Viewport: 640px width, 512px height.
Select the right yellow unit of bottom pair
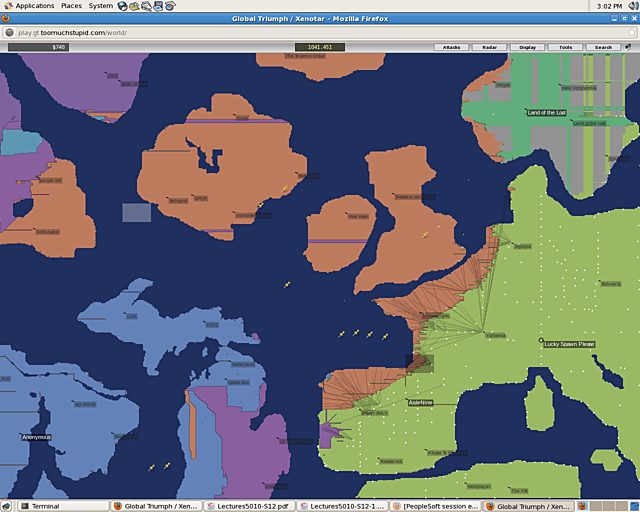point(167,465)
